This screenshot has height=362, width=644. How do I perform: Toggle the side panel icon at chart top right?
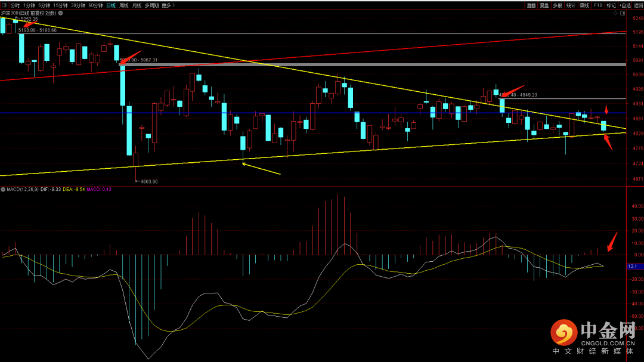(622, 13)
